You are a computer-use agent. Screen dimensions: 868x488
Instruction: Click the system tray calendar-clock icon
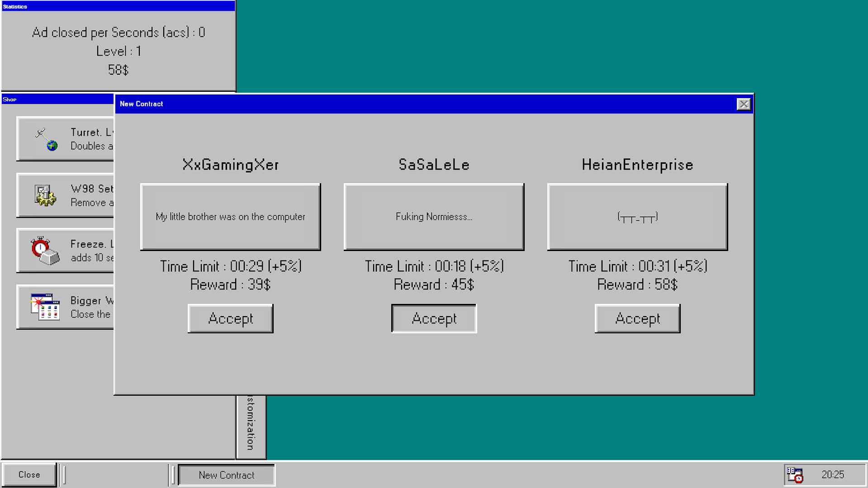pyautogui.click(x=796, y=474)
